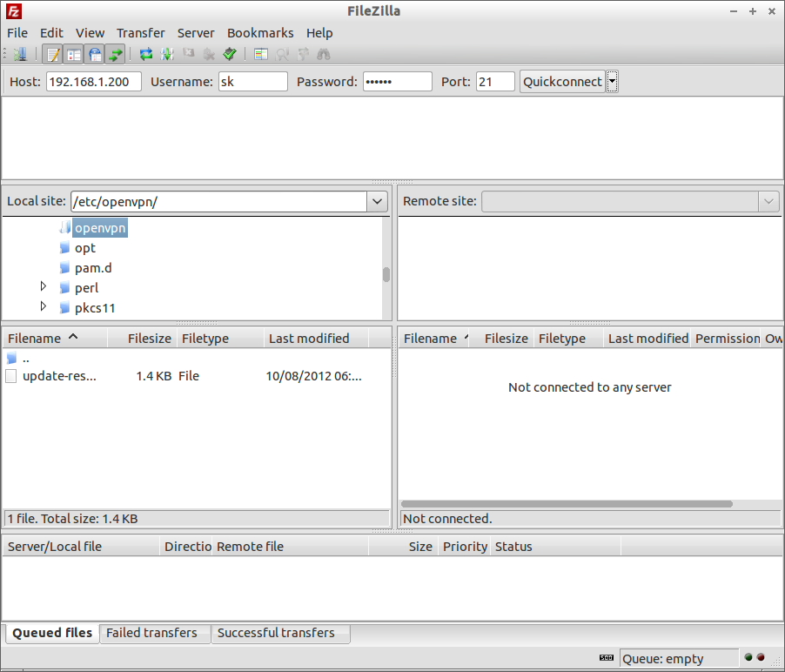Click the pam.d folder icon
This screenshot has width=785, height=672.
[x=64, y=268]
